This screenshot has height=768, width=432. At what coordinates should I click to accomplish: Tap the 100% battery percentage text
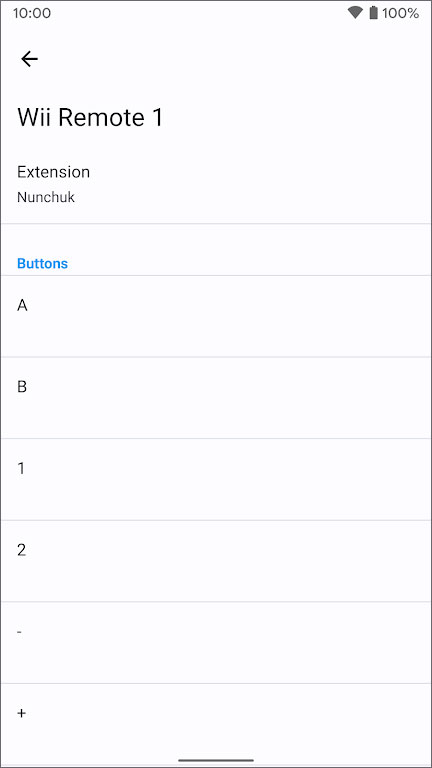tap(400, 13)
